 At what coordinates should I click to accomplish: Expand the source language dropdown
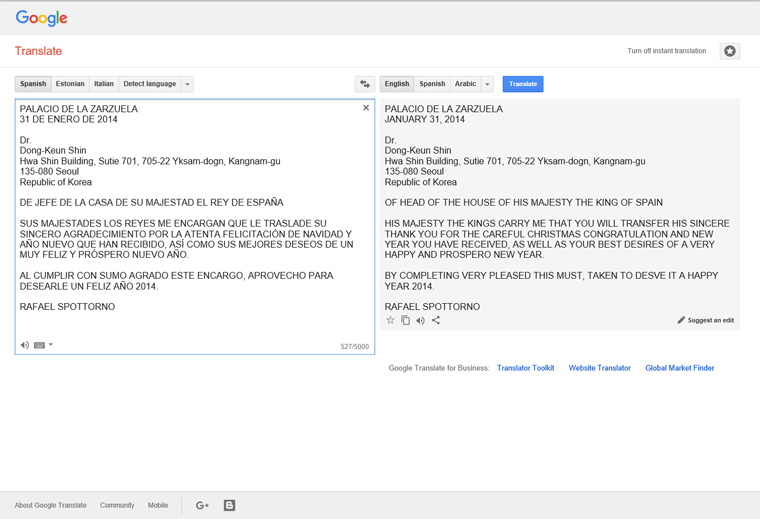(188, 84)
